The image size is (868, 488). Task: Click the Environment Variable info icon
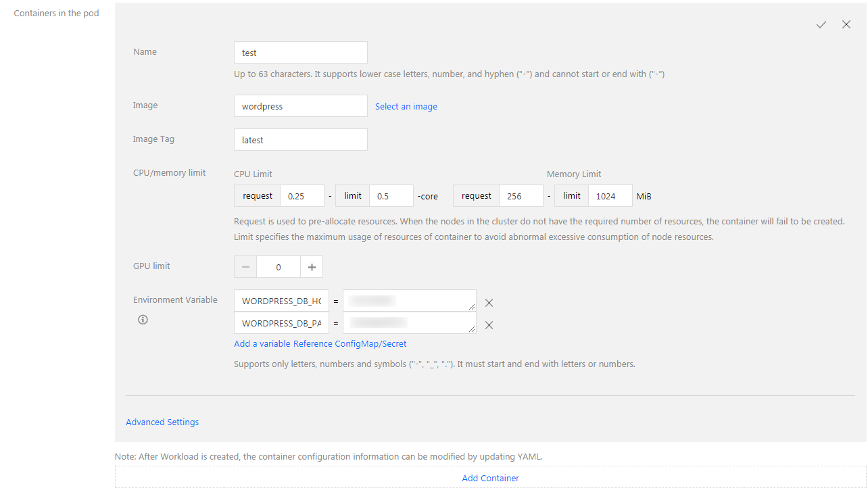143,320
